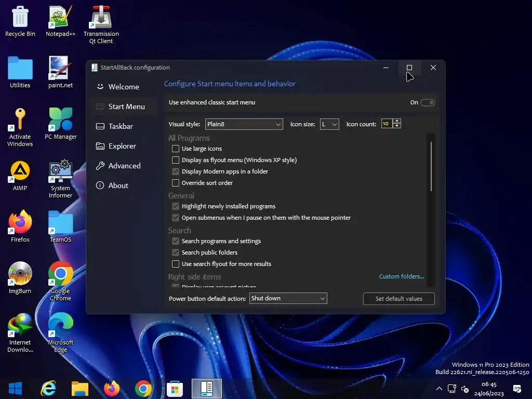Open the muted volume tray icon
The width and height of the screenshot is (532, 399).
tap(465, 389)
